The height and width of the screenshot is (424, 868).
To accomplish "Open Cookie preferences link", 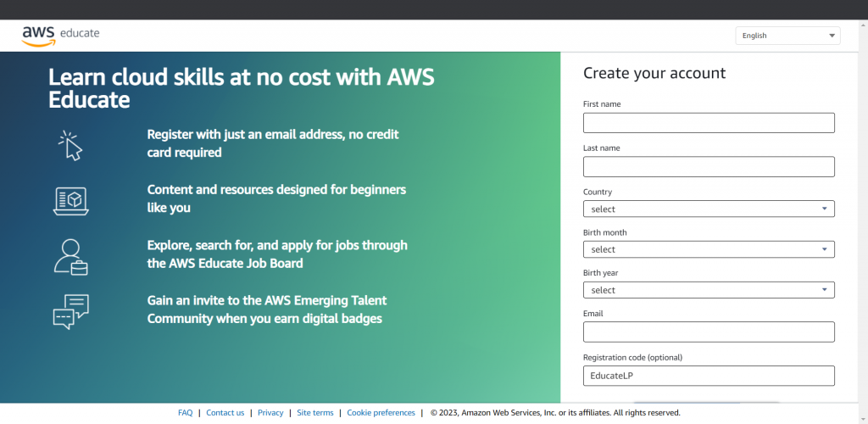I will tap(381, 413).
